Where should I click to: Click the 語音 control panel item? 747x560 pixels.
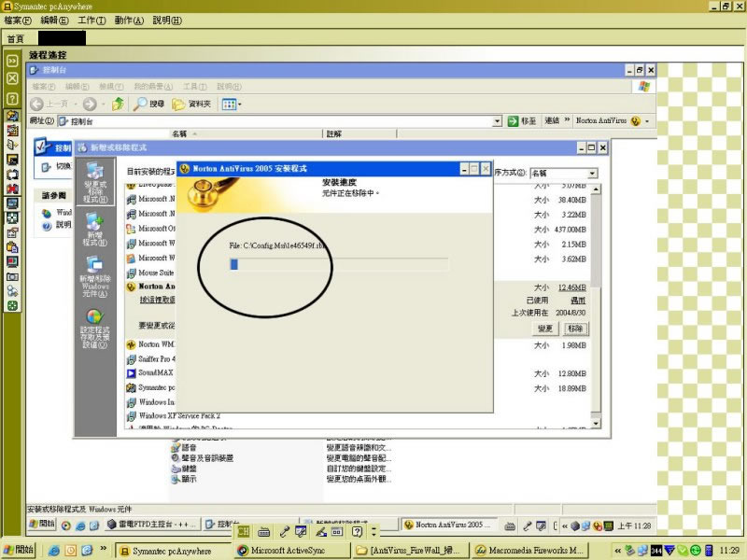(184, 448)
